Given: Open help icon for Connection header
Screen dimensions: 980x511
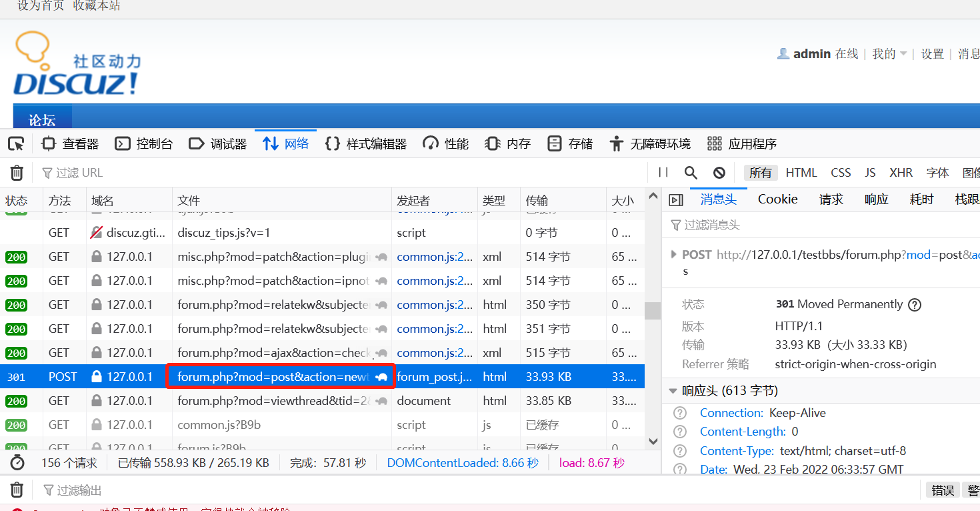Looking at the screenshot, I should coord(680,413).
